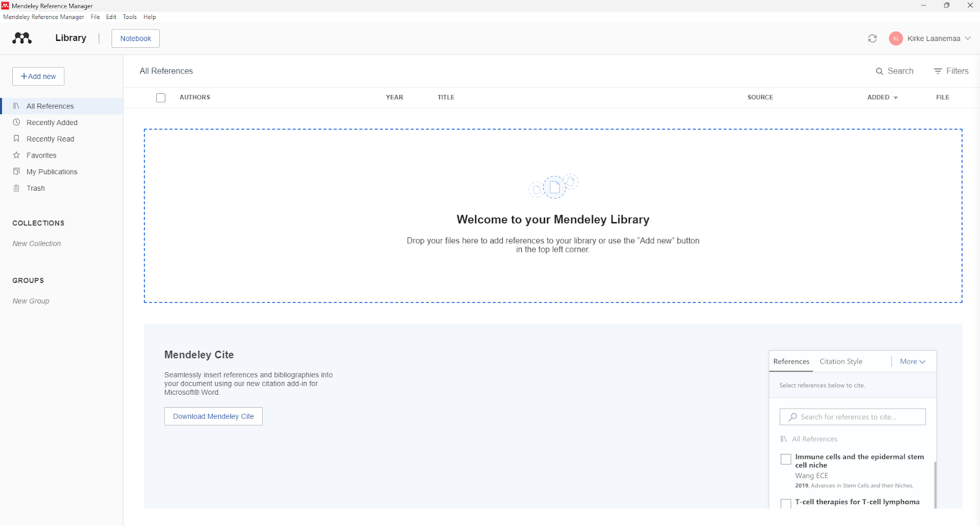Click the Favorites star icon
This screenshot has width=980, height=526.
pyautogui.click(x=17, y=155)
